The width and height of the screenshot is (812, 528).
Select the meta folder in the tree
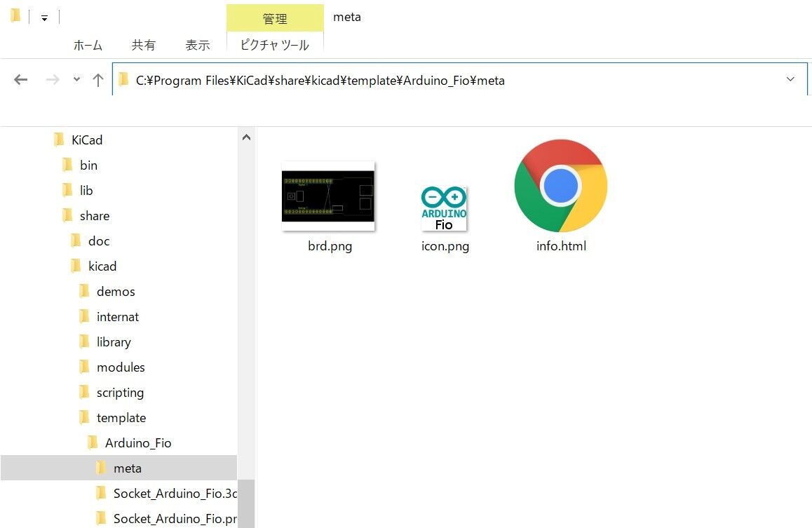click(128, 468)
